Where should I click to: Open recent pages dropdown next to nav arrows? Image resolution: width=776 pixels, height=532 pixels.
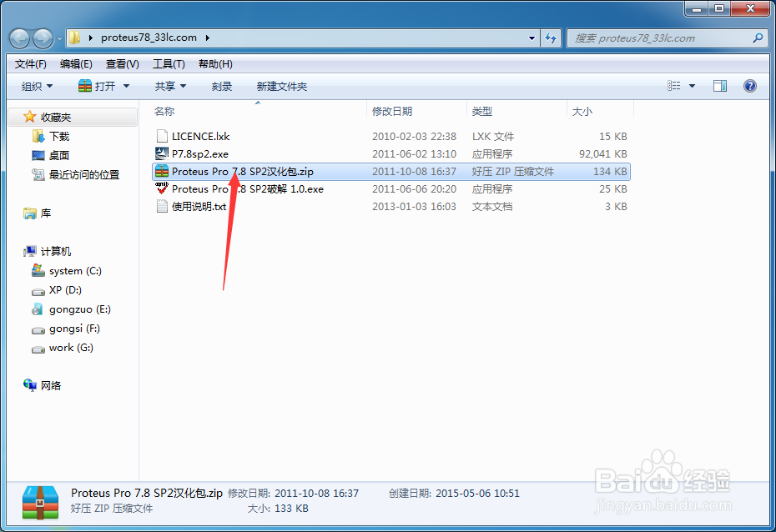(x=59, y=38)
